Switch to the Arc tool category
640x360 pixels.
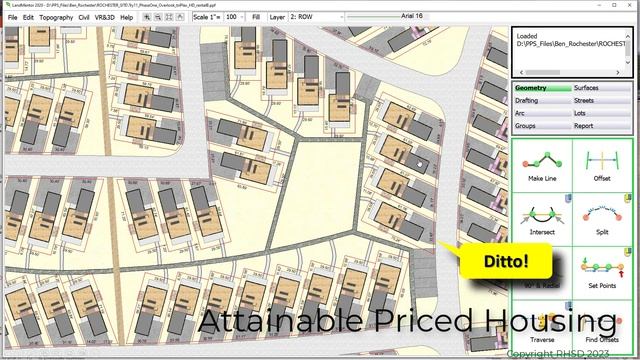(x=542, y=113)
